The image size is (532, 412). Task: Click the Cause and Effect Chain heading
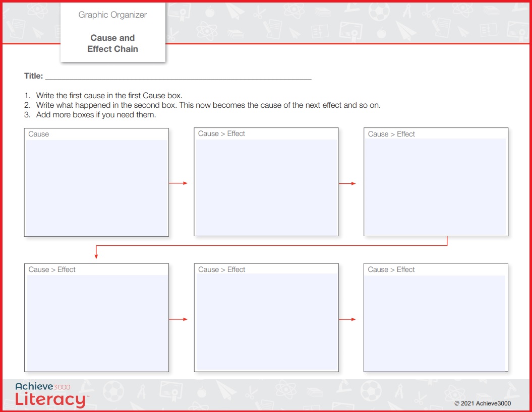coord(112,43)
